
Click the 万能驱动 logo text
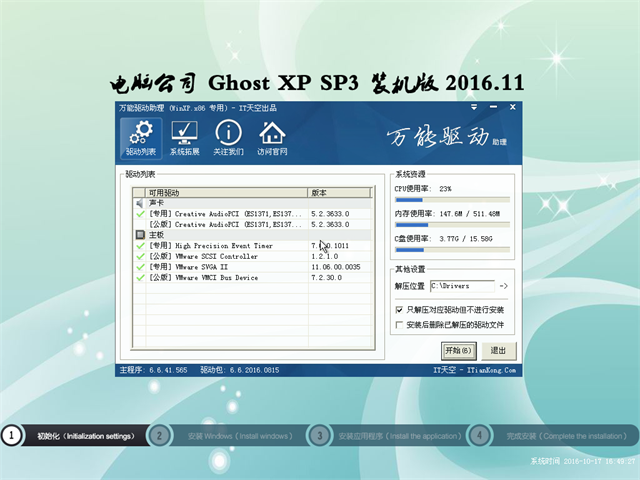[x=438, y=137]
